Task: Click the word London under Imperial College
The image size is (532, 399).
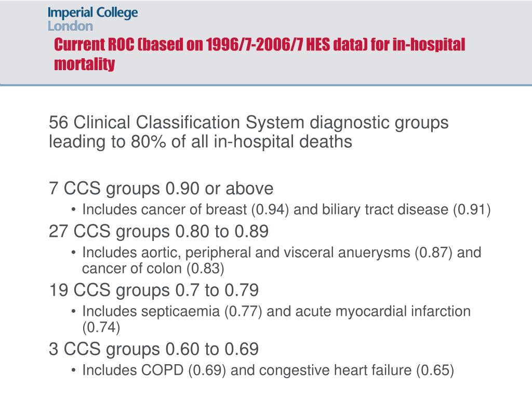Action: click(70, 26)
